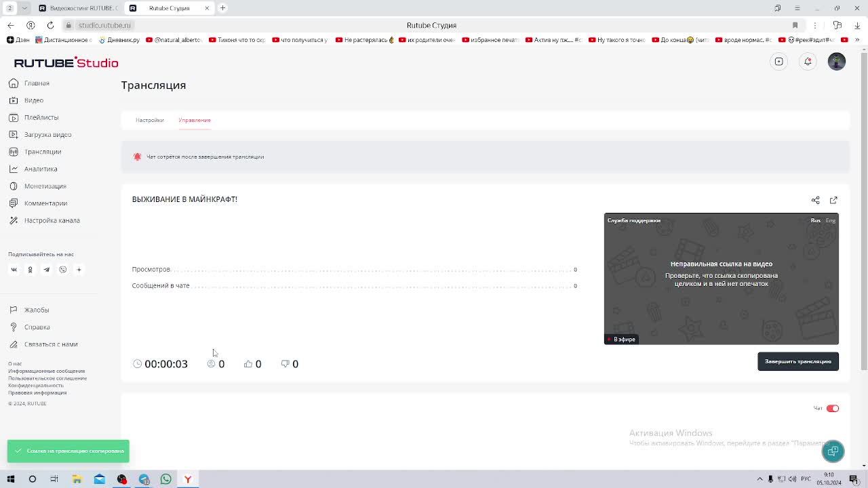Switch to the Настройки tab

[x=149, y=120]
